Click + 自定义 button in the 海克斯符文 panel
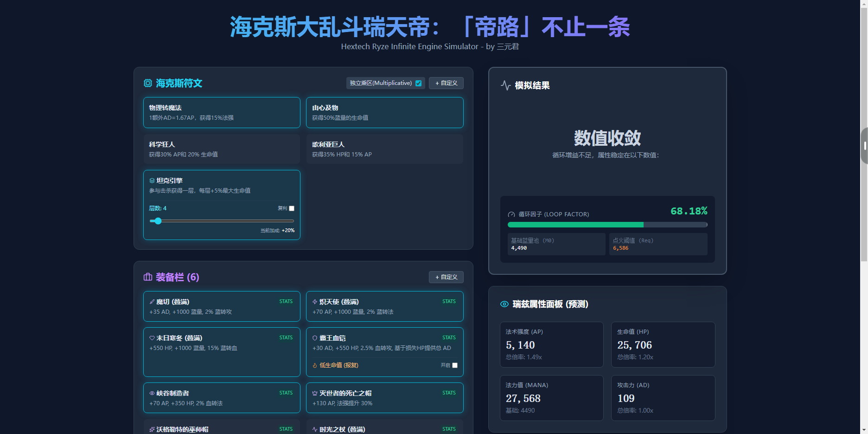The image size is (868, 434). 446,83
